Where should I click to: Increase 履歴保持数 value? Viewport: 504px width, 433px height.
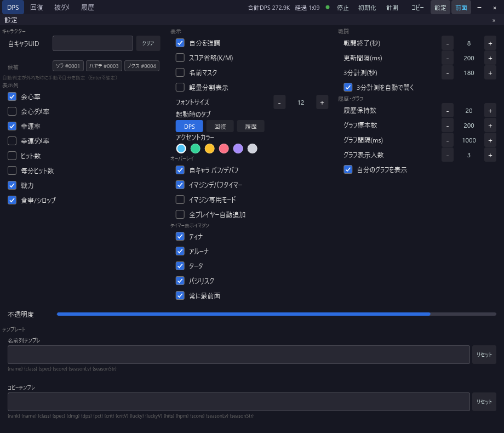pos(490,111)
